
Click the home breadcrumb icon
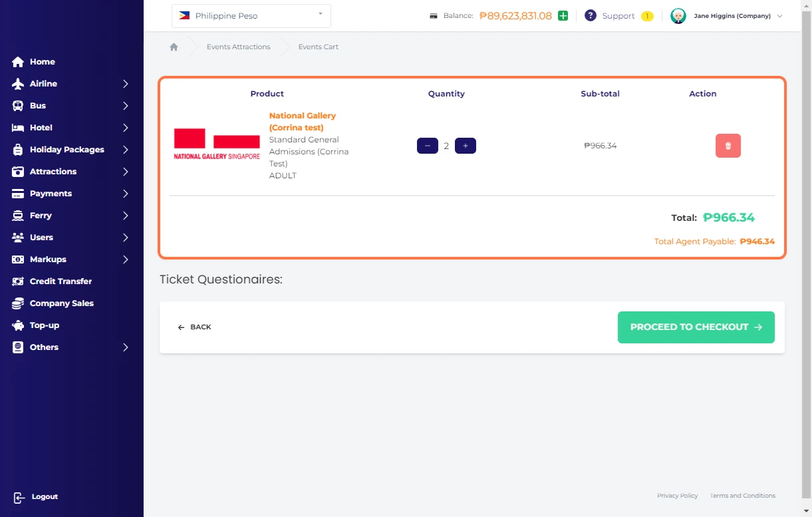[x=174, y=47]
